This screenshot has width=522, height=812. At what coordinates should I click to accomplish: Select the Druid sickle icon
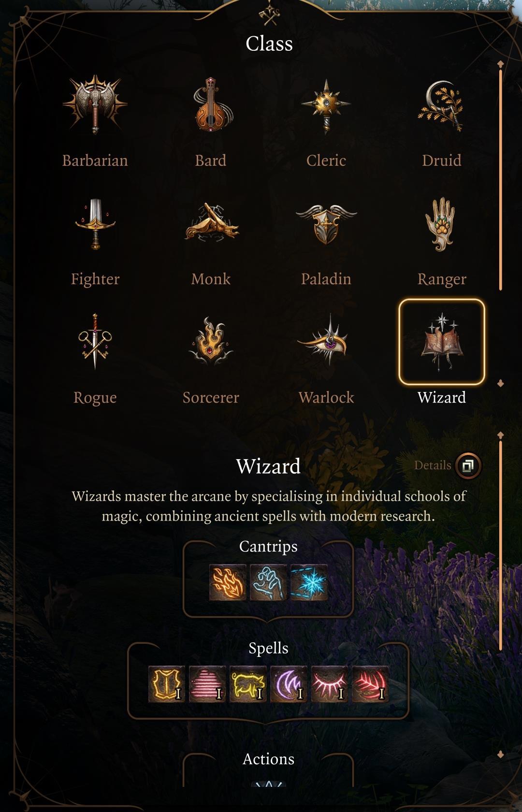tap(441, 105)
